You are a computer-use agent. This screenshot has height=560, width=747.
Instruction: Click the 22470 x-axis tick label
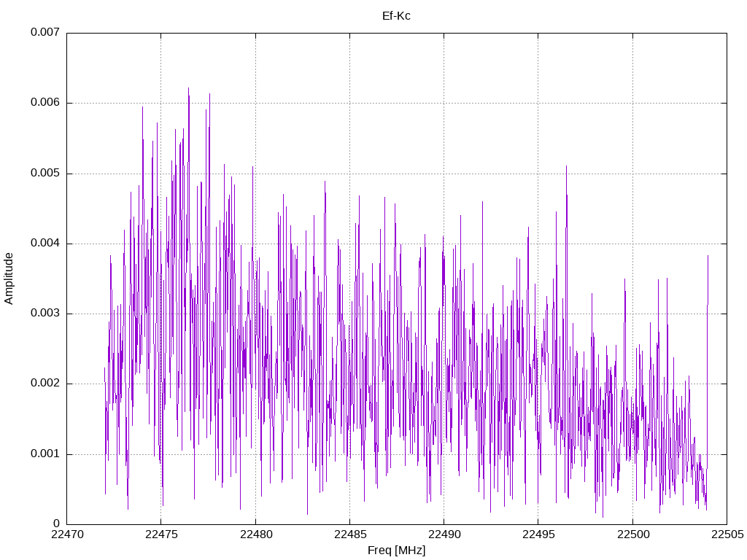click(x=67, y=534)
